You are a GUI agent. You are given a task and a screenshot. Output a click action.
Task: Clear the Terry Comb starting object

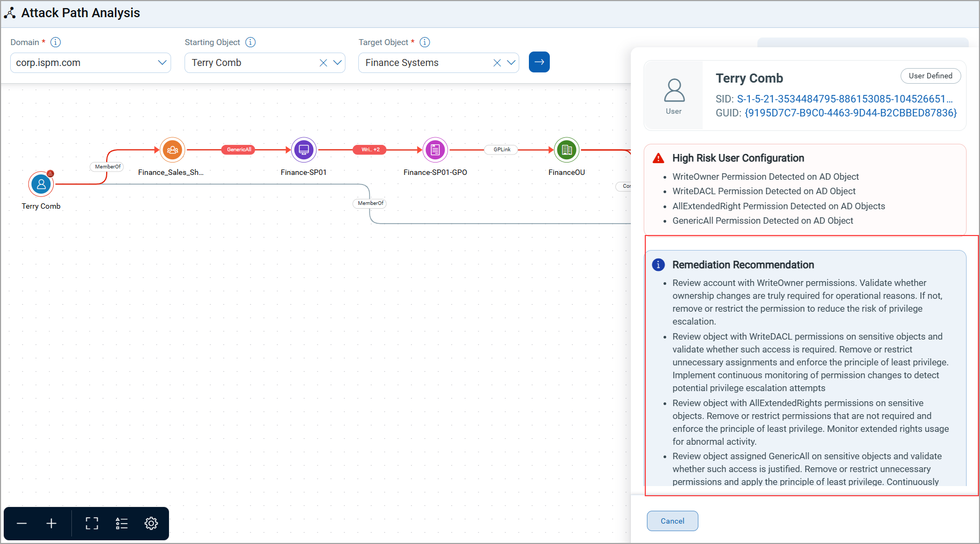(x=323, y=63)
